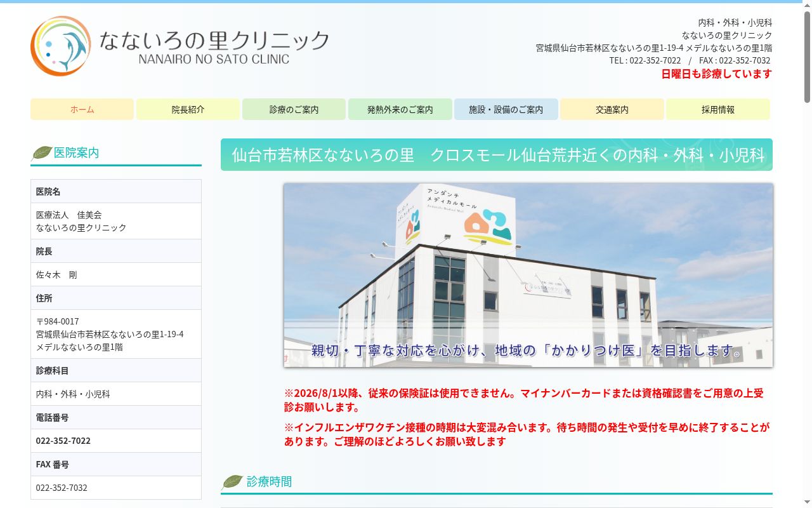Click the 院長 table header row
The width and height of the screenshot is (812, 508).
116,251
